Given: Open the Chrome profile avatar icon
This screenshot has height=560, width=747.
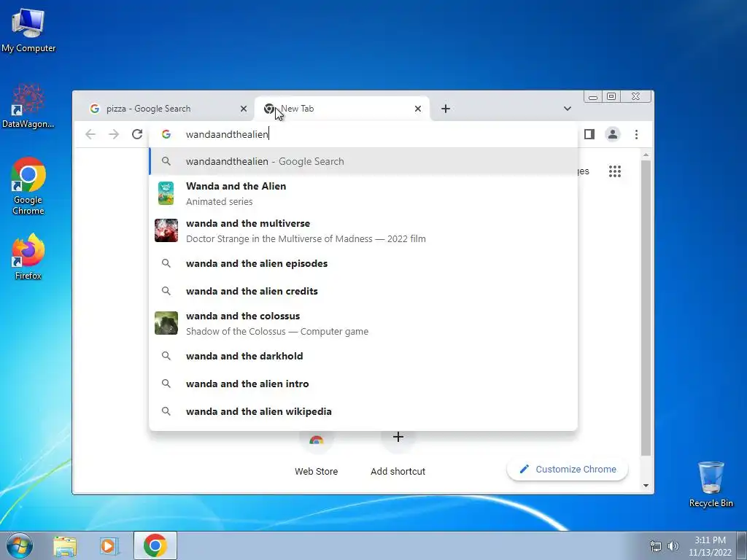Looking at the screenshot, I should [613, 134].
